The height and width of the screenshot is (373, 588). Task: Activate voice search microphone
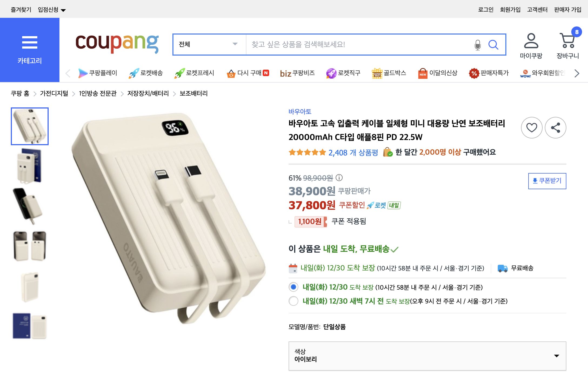477,45
